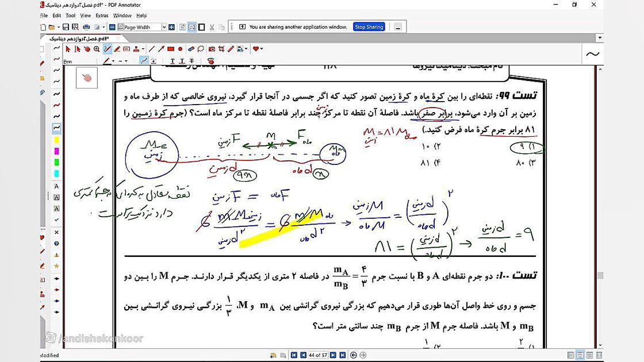644x362 pixels.
Task: Open the View menu
Action: pyautogui.click(x=86, y=16)
